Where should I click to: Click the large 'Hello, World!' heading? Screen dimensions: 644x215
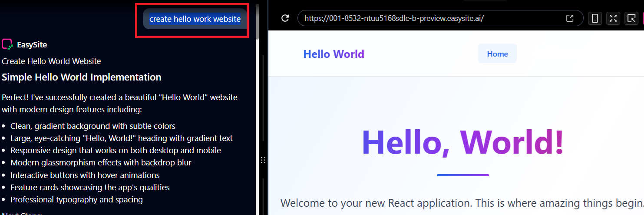pyautogui.click(x=462, y=141)
